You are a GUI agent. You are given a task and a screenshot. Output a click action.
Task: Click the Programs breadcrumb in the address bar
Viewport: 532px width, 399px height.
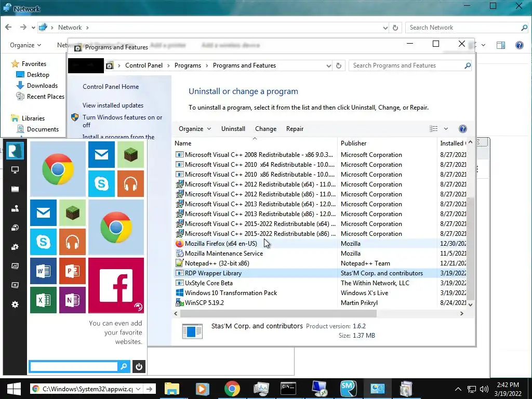click(x=188, y=65)
